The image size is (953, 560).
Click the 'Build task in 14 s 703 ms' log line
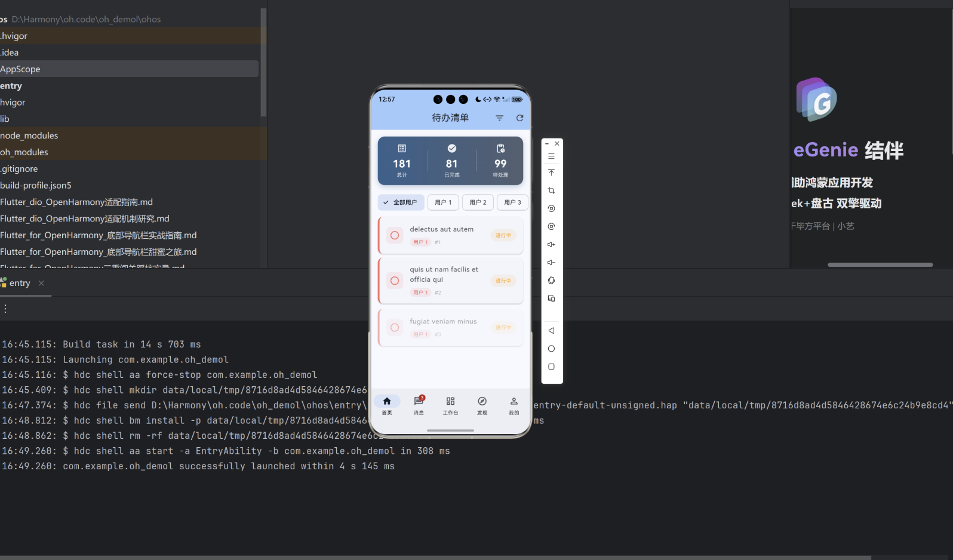click(x=102, y=344)
